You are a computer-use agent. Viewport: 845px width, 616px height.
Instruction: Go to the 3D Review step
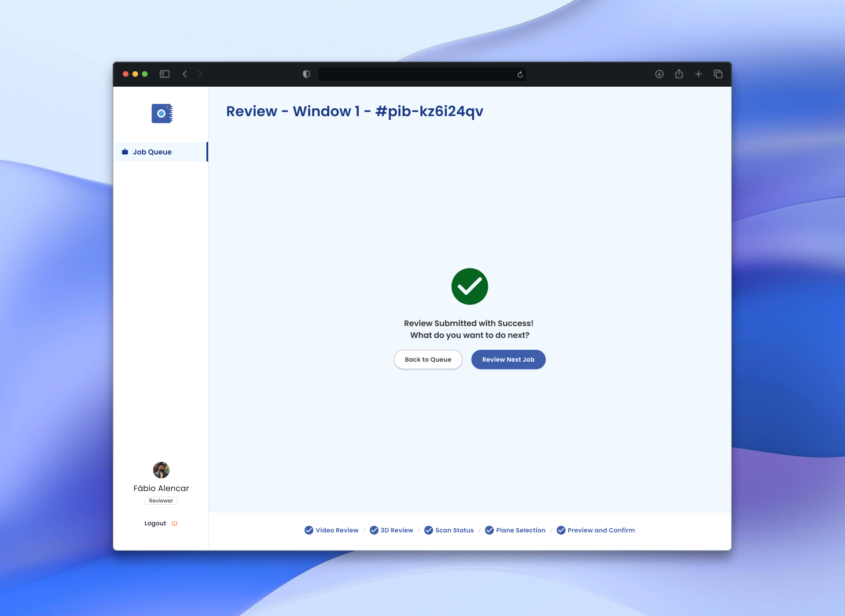pyautogui.click(x=397, y=530)
